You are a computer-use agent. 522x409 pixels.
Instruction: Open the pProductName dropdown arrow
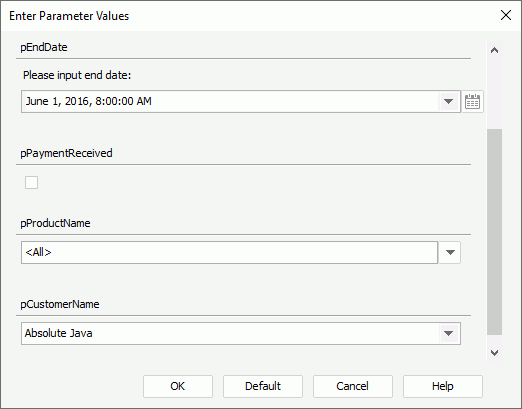click(450, 252)
